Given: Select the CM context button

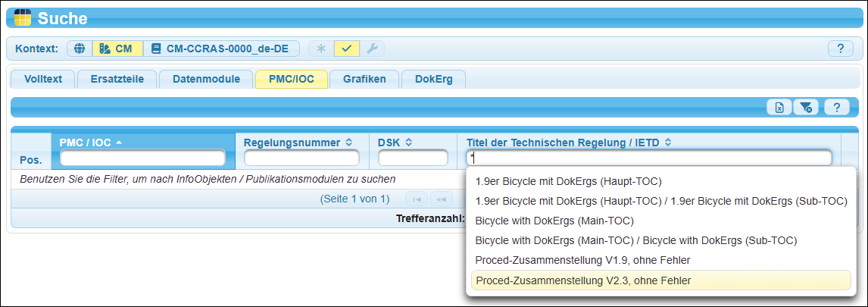Looking at the screenshot, I should (117, 49).
